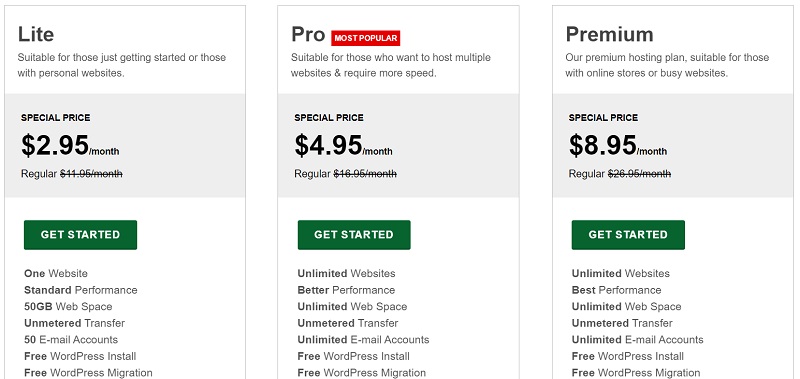Select the Premium plan heading

(x=609, y=34)
